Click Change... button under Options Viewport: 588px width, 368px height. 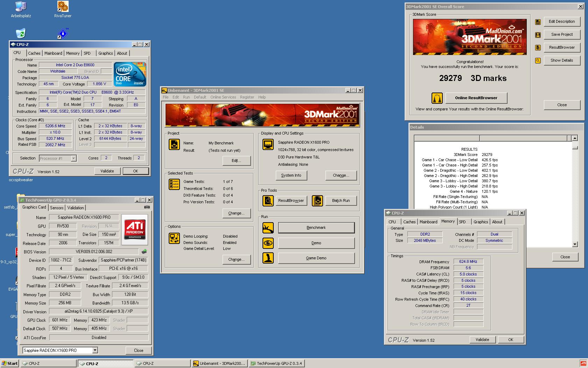point(236,260)
